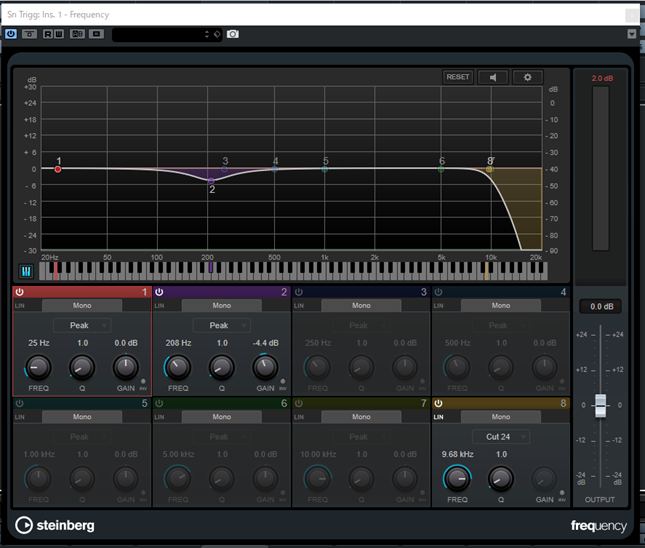Bypass the plugin with blue power icon

tap(11, 34)
